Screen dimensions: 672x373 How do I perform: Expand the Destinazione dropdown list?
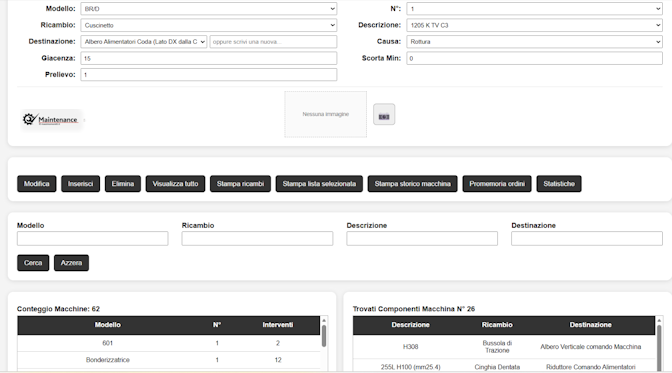click(x=144, y=42)
